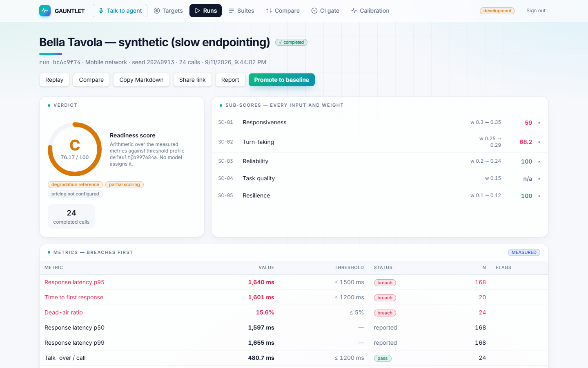Click the Replay button
This screenshot has width=588, height=368.
tap(54, 80)
